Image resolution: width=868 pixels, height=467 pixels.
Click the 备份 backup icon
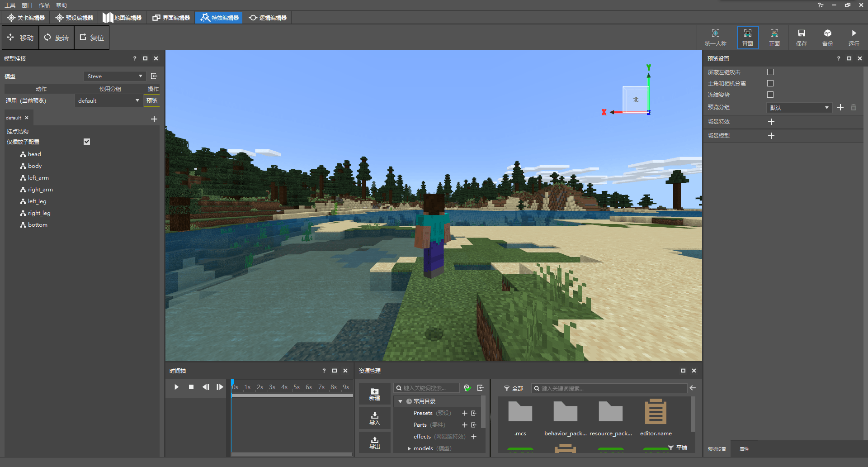(828, 38)
